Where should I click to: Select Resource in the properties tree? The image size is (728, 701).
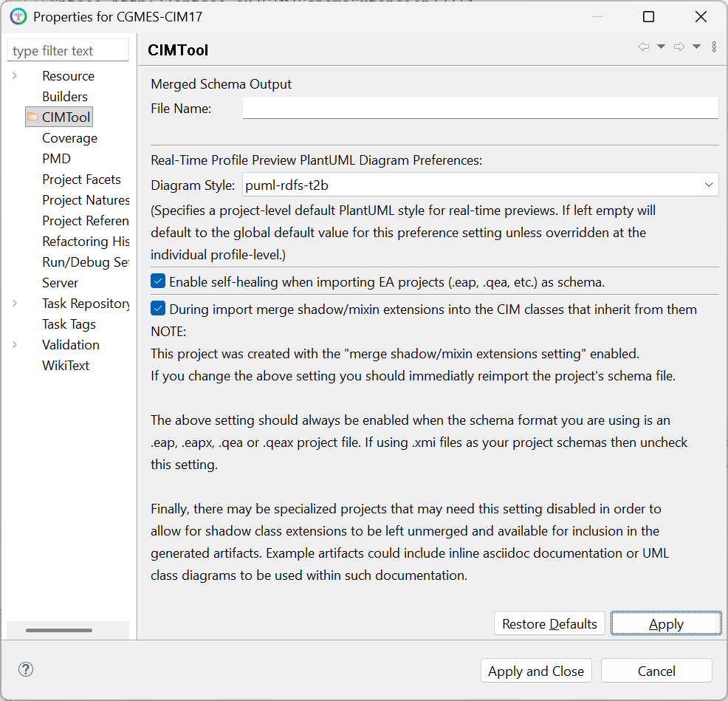click(x=68, y=76)
